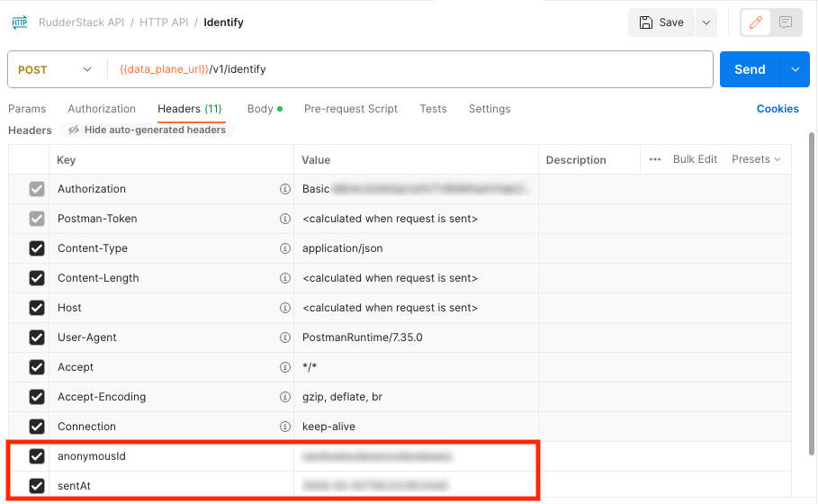Screen dimensions: 818x504
Task: Select the Headers (11) tab
Action: pyautogui.click(x=190, y=109)
